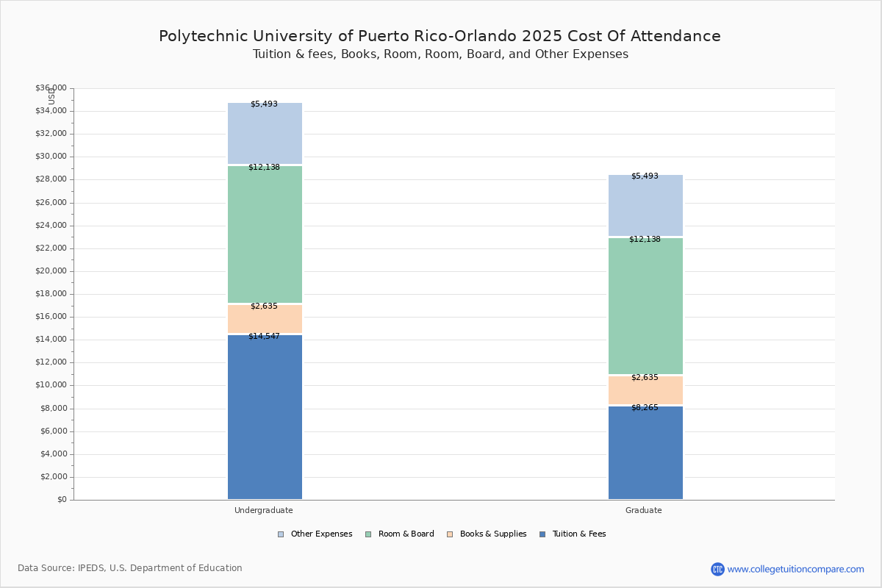Click the Tuition & Fees legend marker
This screenshot has height=588, width=882.
pyautogui.click(x=542, y=534)
